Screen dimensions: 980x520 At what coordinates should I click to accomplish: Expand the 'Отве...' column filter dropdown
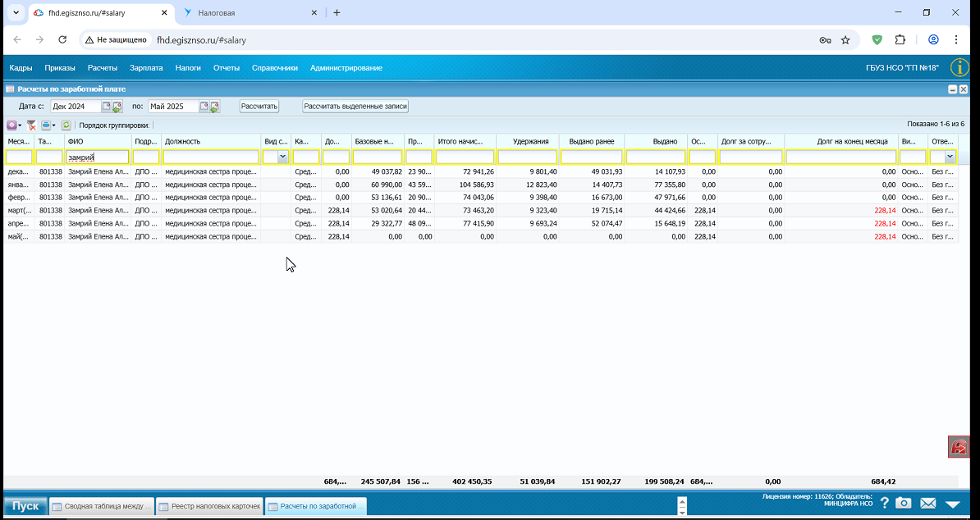point(950,157)
